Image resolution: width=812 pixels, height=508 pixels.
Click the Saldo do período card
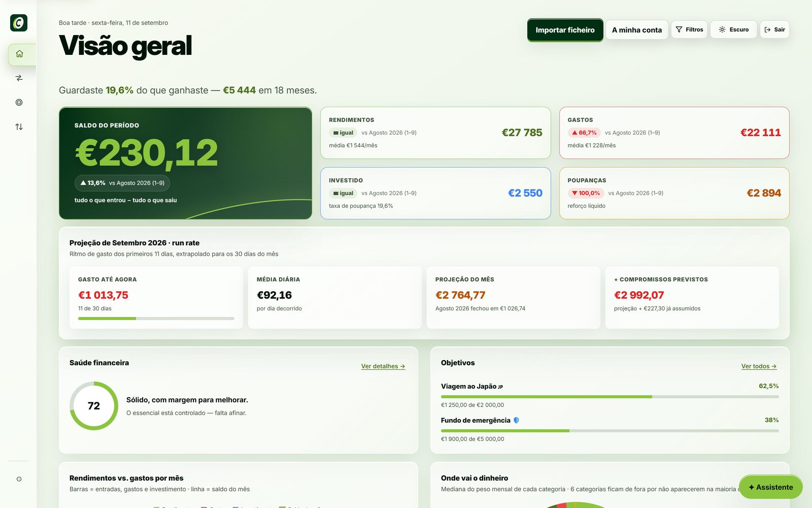tap(185, 163)
